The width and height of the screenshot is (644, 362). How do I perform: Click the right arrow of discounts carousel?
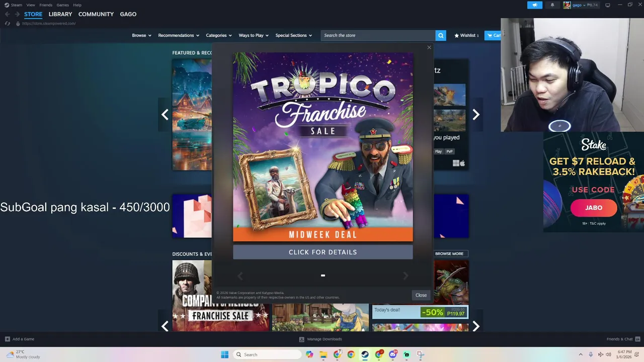[x=476, y=326]
